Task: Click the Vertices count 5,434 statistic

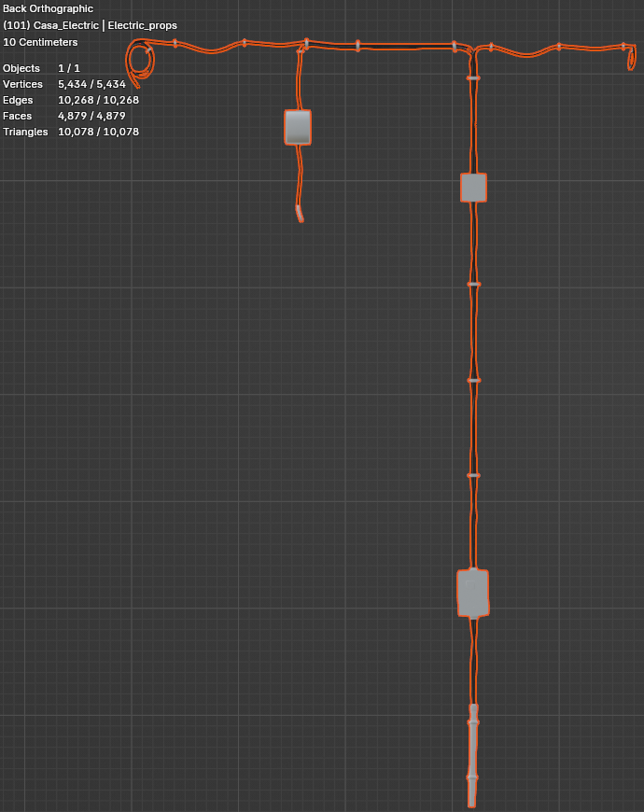Action: pos(91,84)
